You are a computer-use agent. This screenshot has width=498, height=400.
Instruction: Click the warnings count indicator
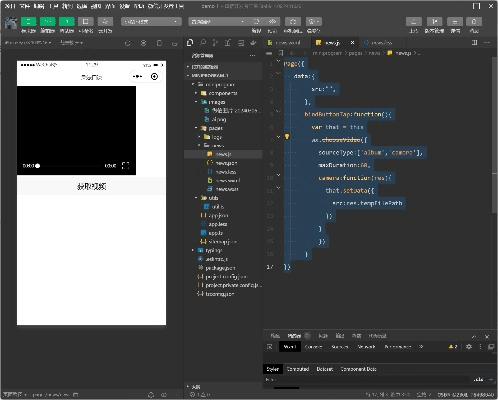(x=453, y=347)
